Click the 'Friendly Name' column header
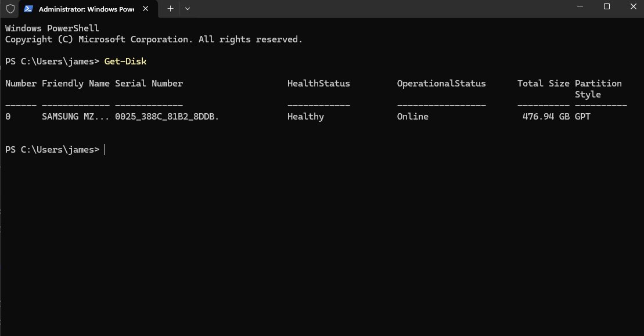644x336 pixels. pyautogui.click(x=75, y=84)
